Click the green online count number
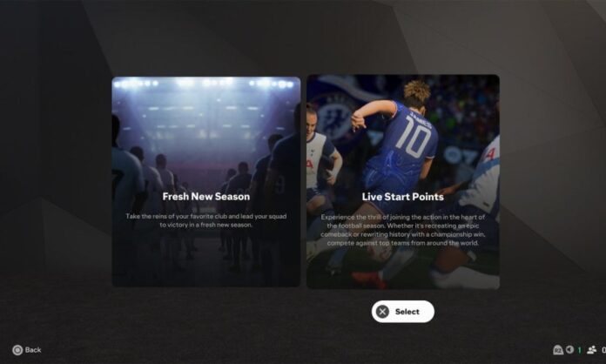This screenshot has height=364, width=606. point(579,350)
